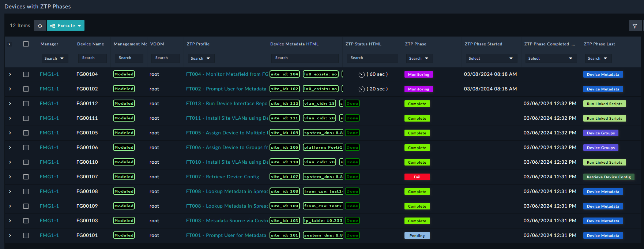Select checkbox for device FG00111
The height and width of the screenshot is (249, 644).
(x=26, y=118)
